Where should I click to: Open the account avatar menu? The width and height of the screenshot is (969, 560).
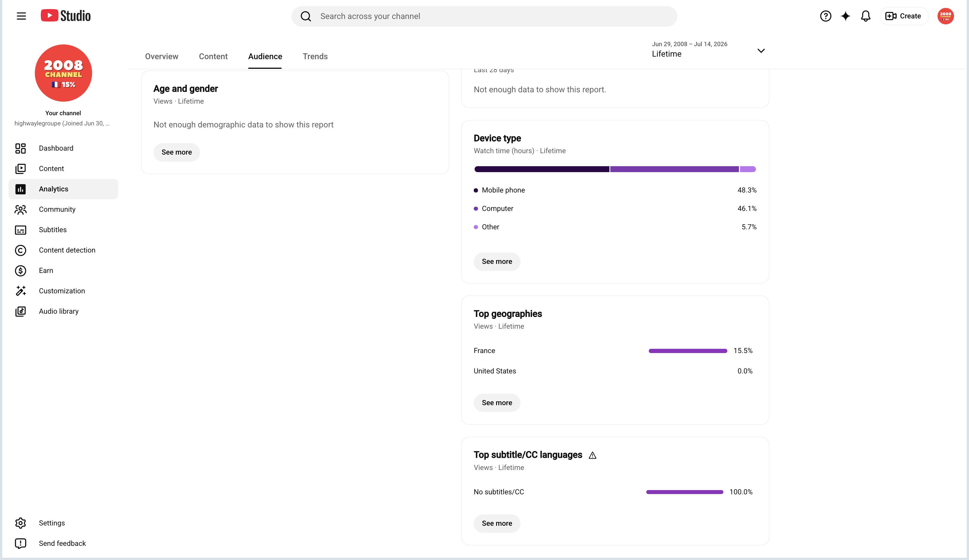click(x=945, y=16)
